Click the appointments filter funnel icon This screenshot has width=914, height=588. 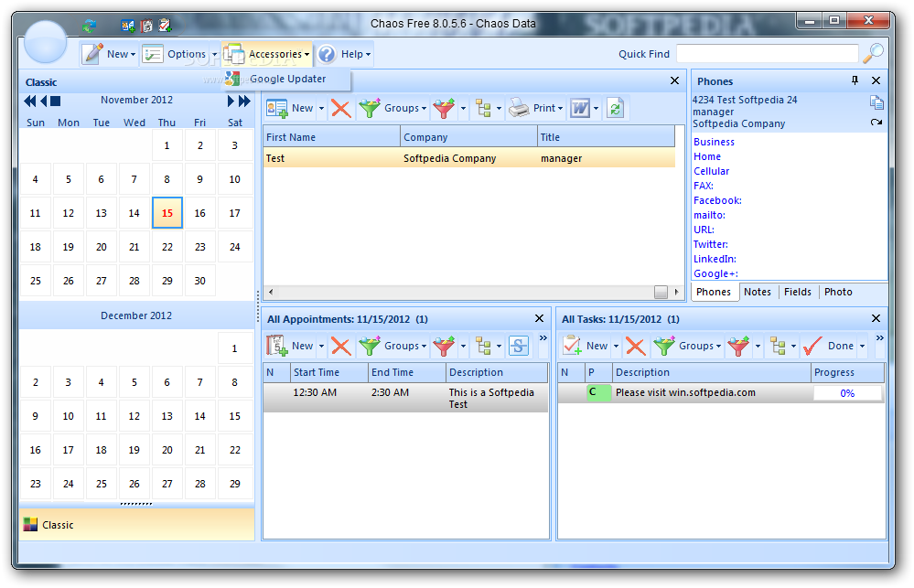click(x=444, y=347)
